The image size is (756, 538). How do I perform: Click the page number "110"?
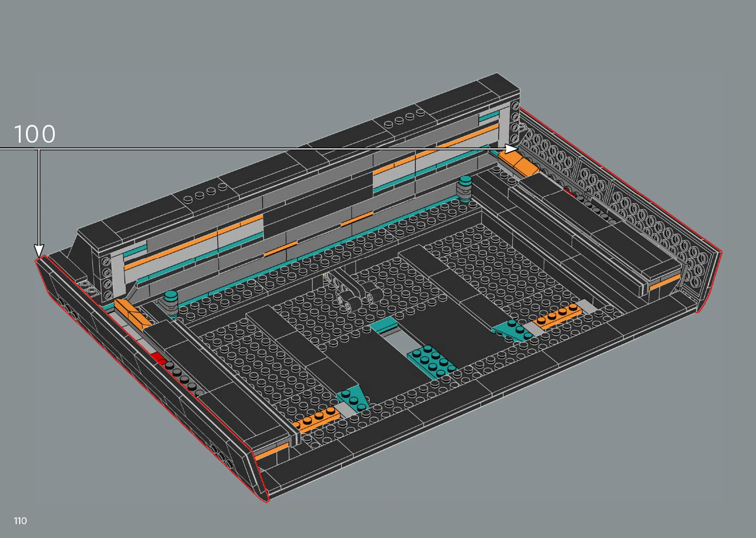[20, 521]
